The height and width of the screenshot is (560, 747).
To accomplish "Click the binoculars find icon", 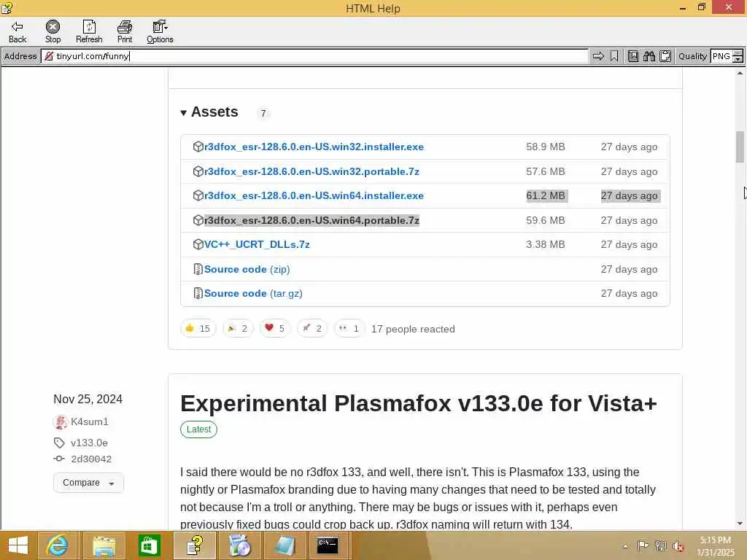I will tap(649, 56).
